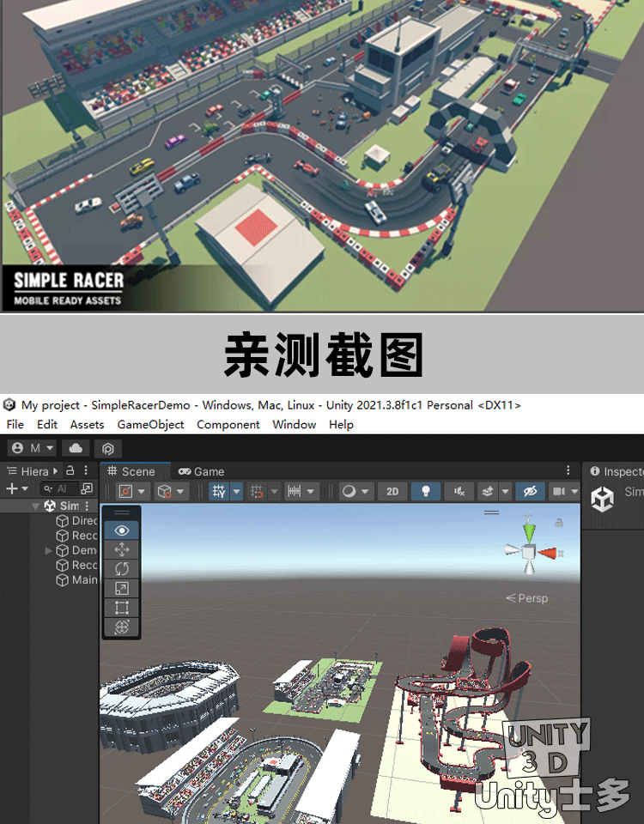Screen dimensions: 644x824
Task: Open pivot mode dropdown arrow
Action: pos(142,491)
